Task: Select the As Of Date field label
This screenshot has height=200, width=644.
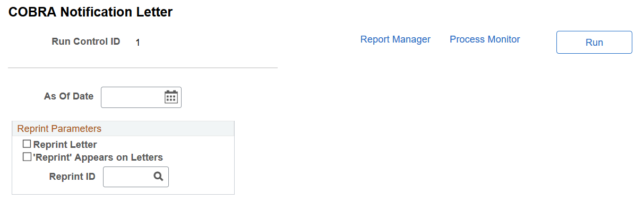Action: click(x=68, y=96)
